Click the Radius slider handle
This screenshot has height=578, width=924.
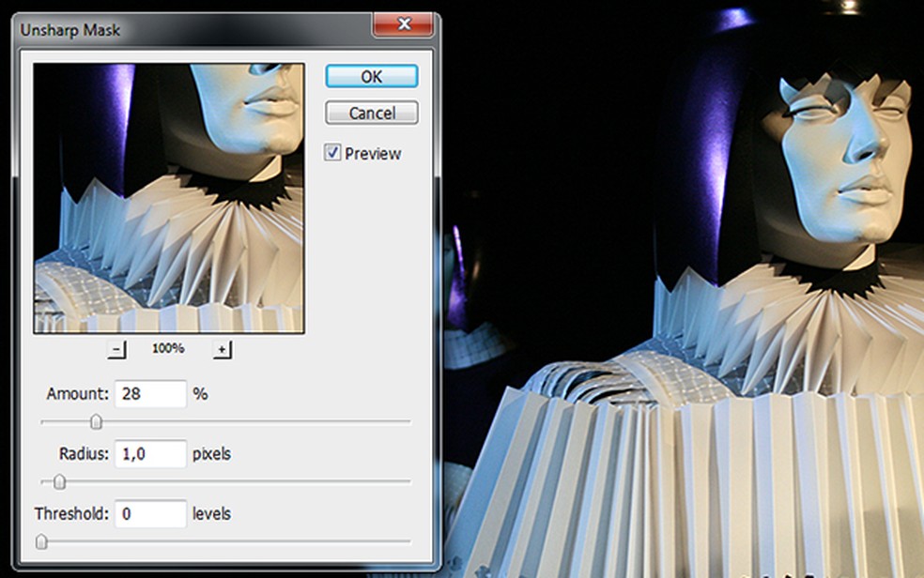pyautogui.click(x=59, y=482)
